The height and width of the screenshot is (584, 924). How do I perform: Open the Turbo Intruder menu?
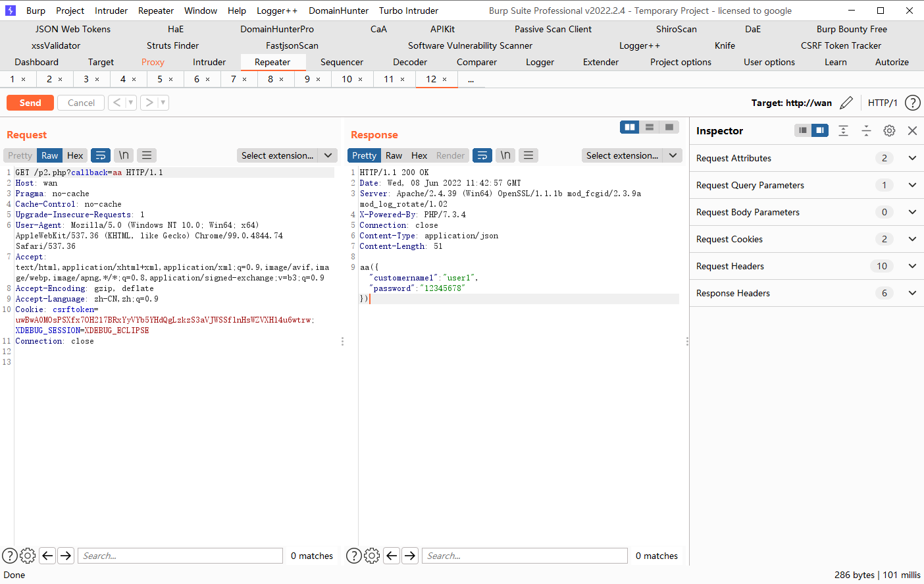409,11
